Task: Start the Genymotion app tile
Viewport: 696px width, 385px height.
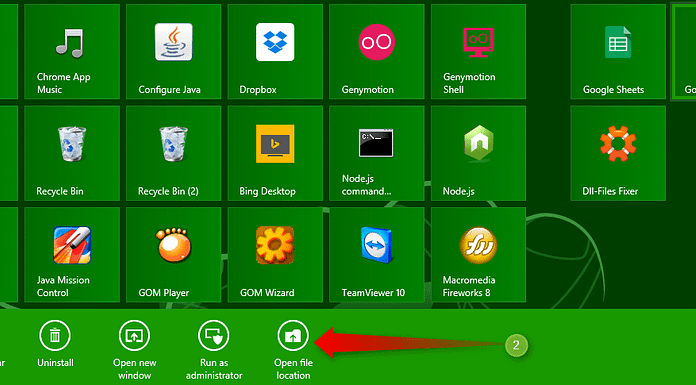Action: coord(377,52)
